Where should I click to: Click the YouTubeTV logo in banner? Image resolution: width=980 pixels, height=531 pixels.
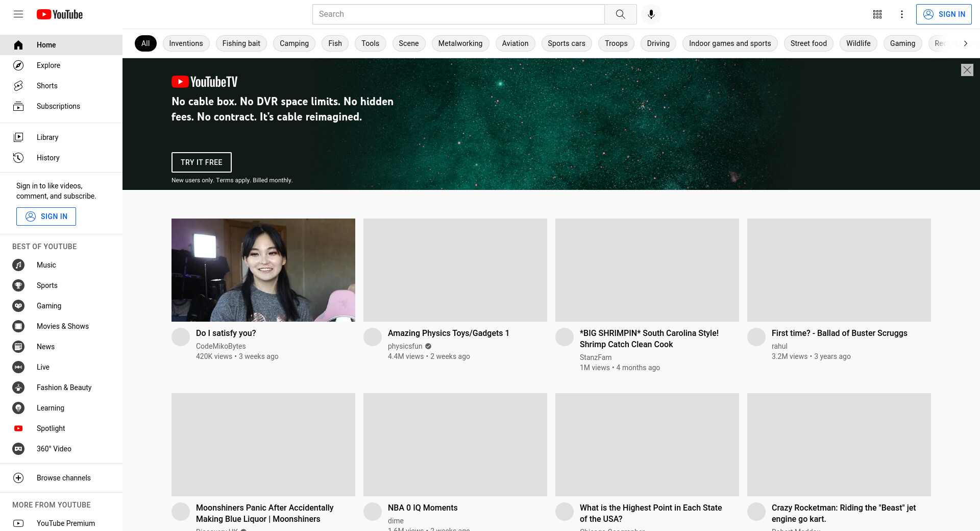coord(205,82)
